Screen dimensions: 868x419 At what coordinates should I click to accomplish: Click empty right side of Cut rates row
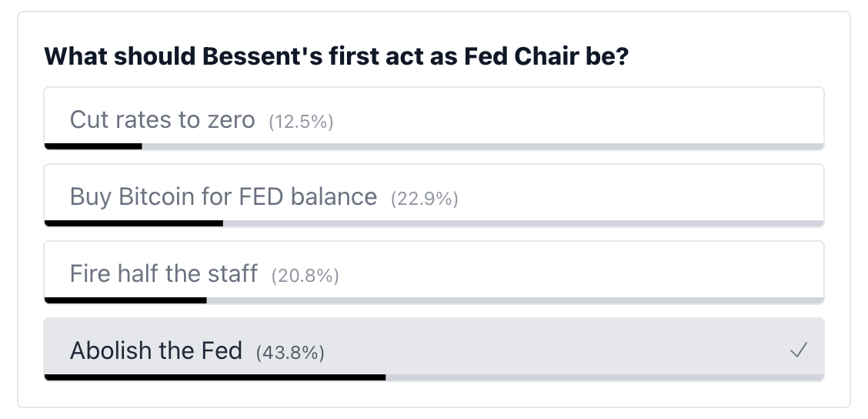click(616, 119)
